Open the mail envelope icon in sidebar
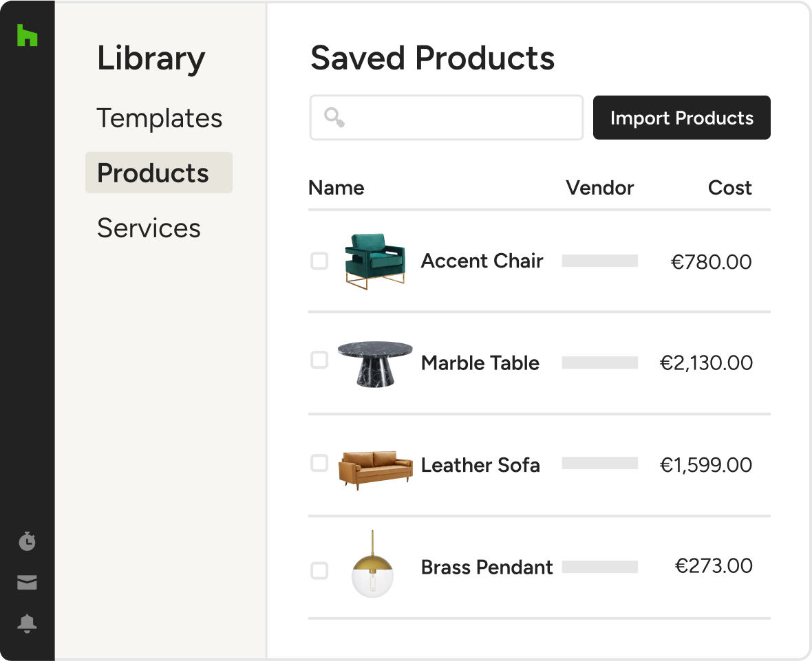 click(x=27, y=582)
